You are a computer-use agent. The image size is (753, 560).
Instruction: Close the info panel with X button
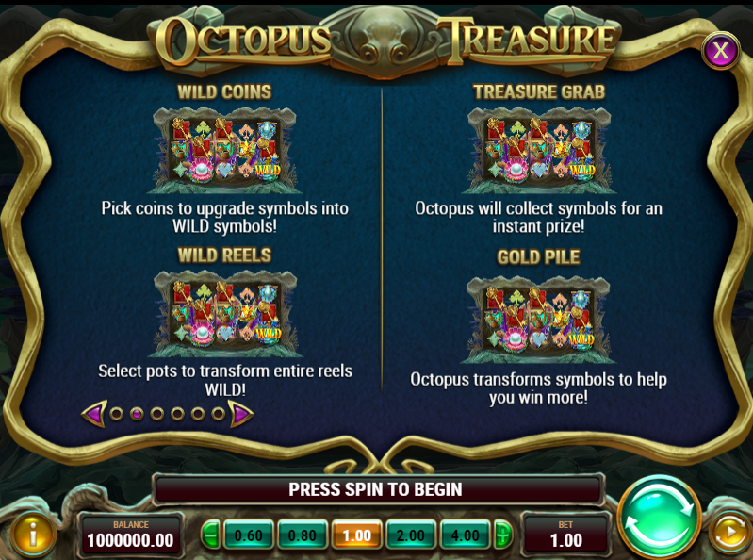(720, 50)
